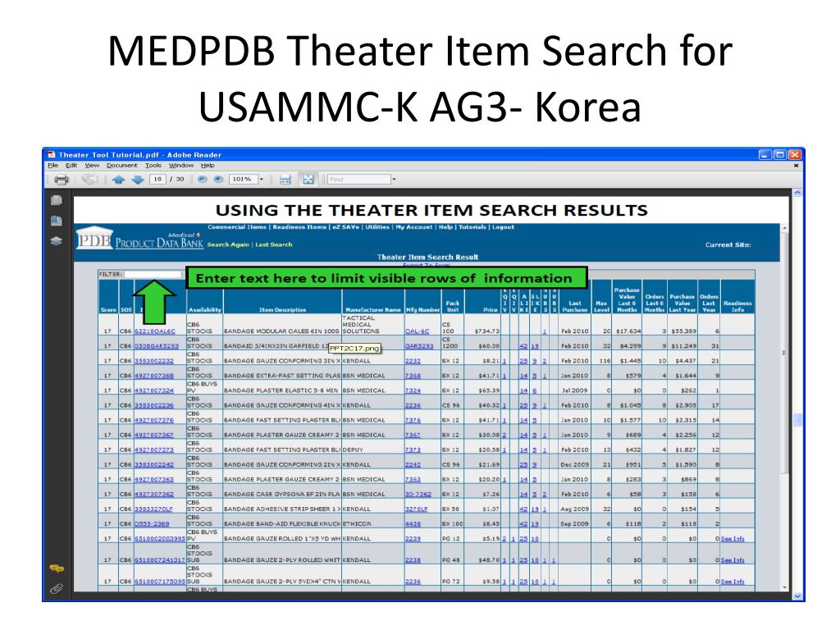
Task: Click the eZ SAVe navigation link
Action: point(345,227)
